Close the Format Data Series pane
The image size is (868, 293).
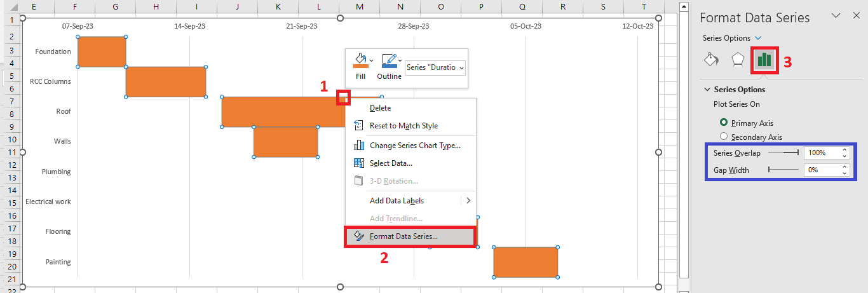pyautogui.click(x=856, y=16)
